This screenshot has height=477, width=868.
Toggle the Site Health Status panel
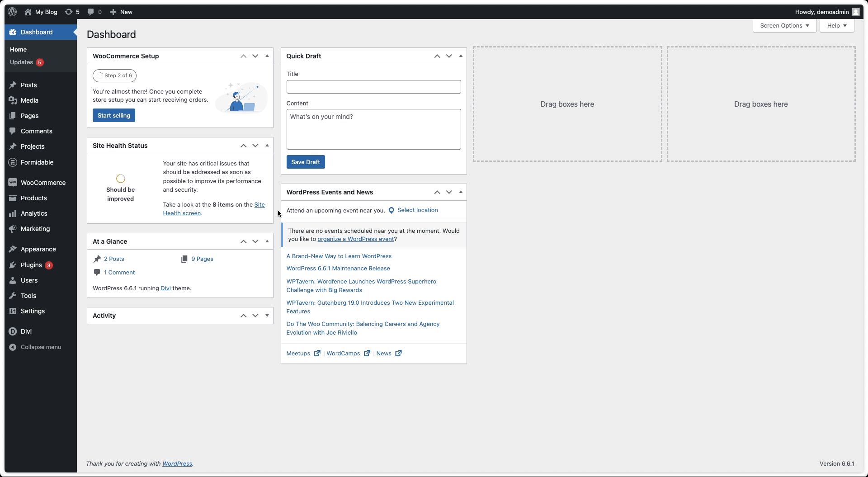coord(267,146)
